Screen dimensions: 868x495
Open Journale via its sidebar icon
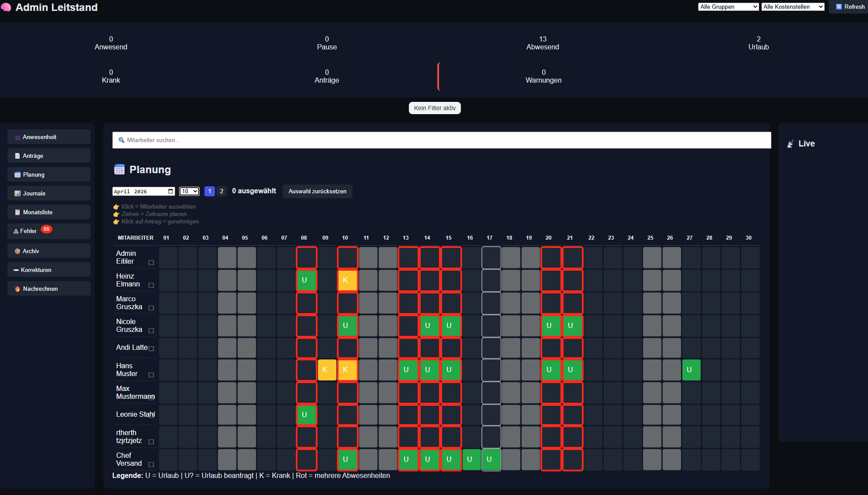17,193
